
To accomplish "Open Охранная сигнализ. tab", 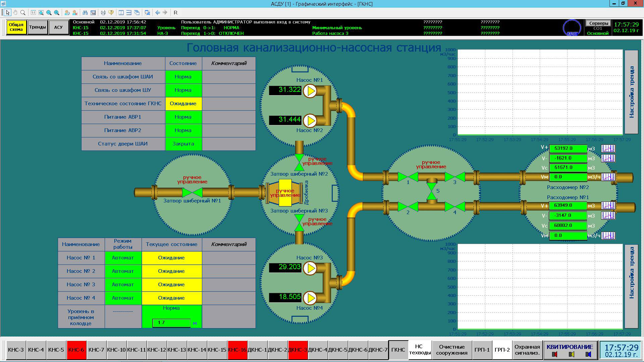I will coord(527,350).
